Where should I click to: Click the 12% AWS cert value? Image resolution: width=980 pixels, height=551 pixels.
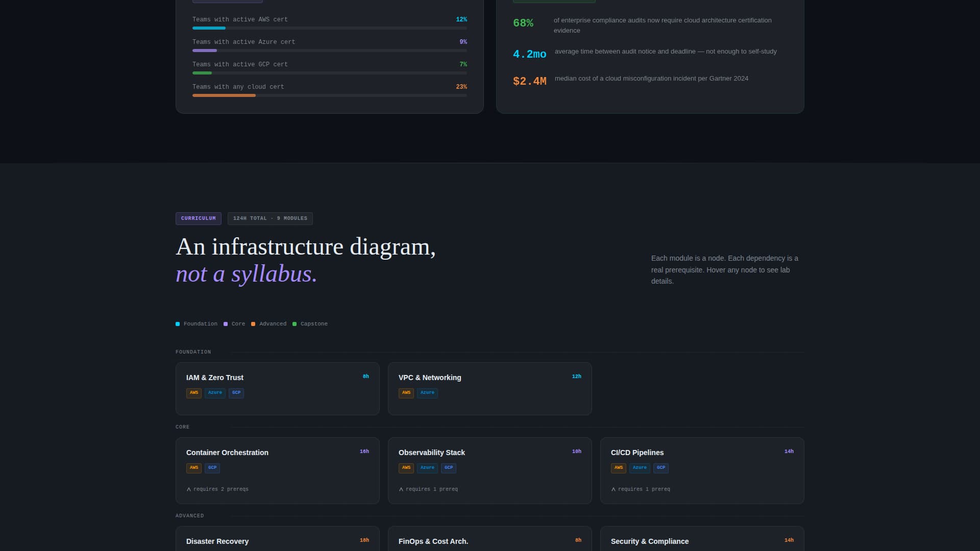click(461, 19)
